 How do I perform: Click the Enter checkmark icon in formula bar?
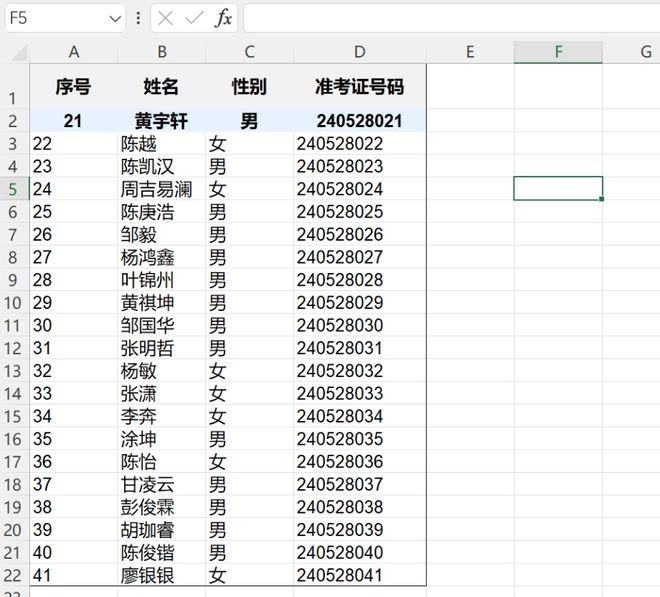coord(194,18)
